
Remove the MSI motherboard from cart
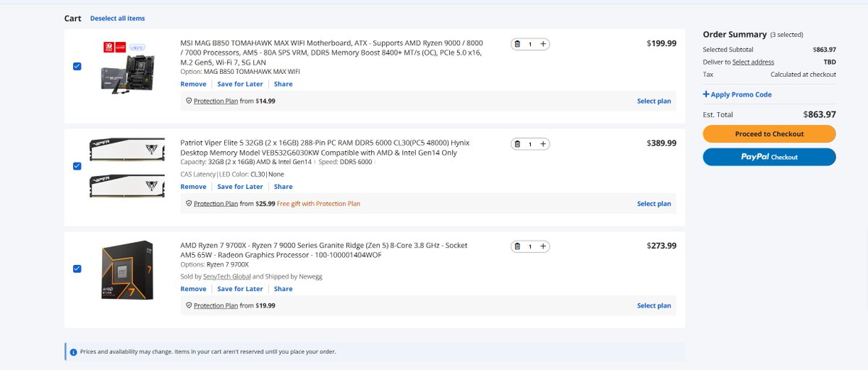point(193,84)
